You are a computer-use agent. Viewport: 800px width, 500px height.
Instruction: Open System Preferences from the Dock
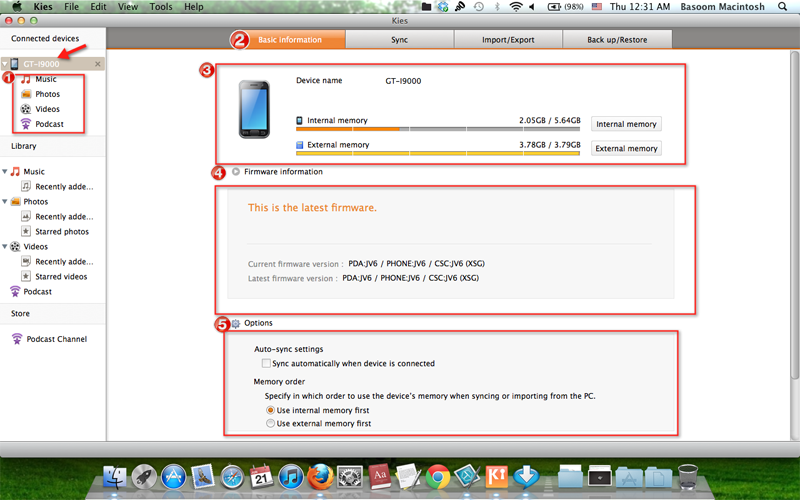click(350, 478)
